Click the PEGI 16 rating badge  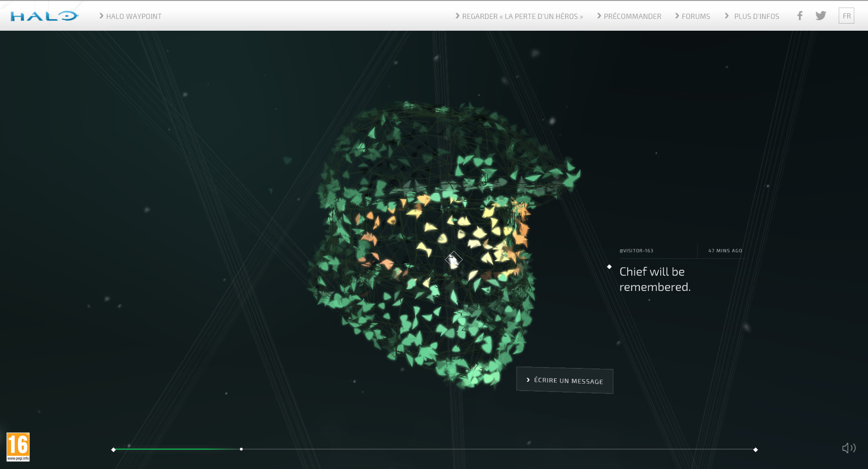(x=18, y=446)
